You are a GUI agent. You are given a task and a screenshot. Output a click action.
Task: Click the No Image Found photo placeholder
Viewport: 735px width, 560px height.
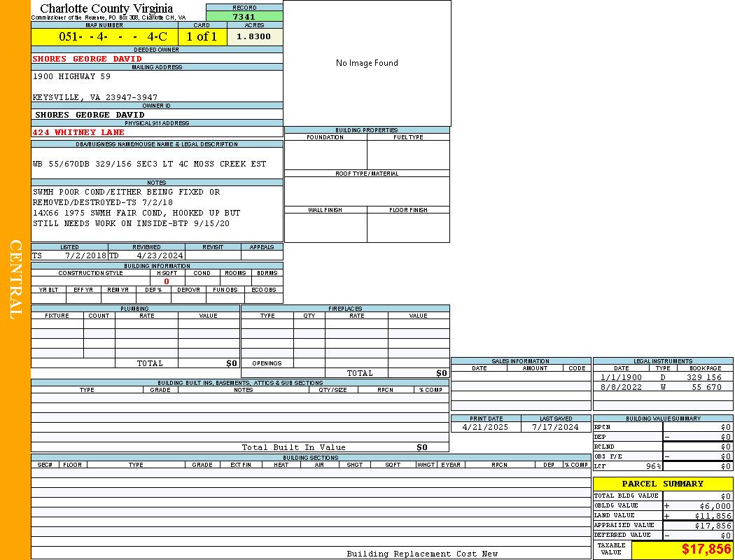tap(367, 63)
